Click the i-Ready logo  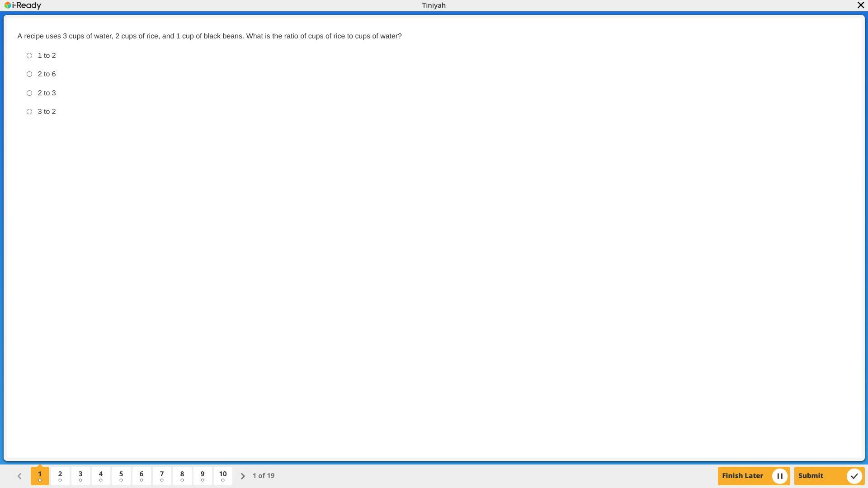pos(23,5)
